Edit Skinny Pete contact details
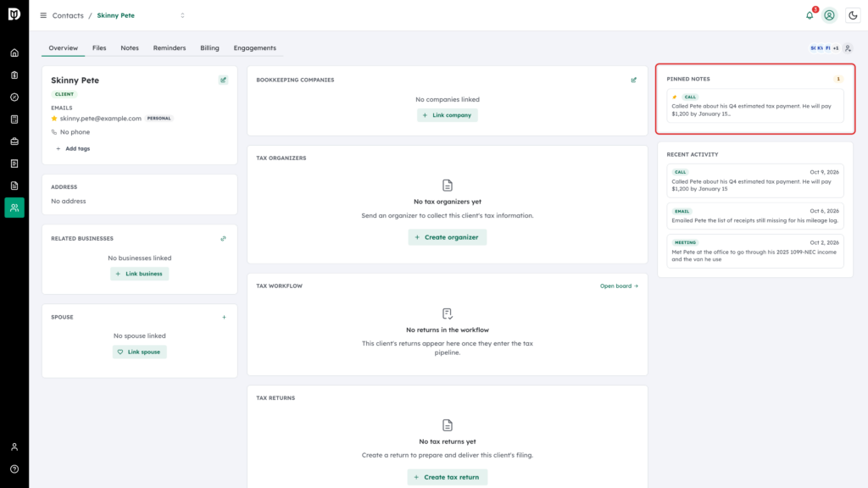868x488 pixels. [x=224, y=80]
